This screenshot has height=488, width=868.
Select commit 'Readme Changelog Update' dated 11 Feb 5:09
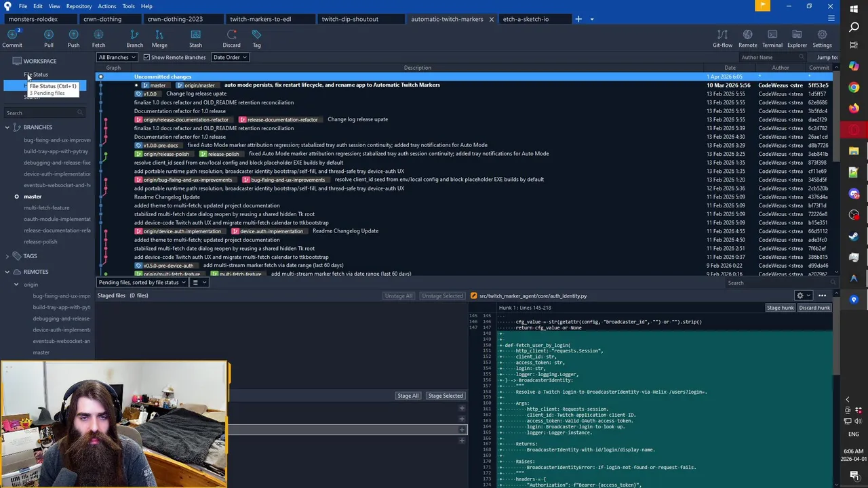tap(464, 197)
